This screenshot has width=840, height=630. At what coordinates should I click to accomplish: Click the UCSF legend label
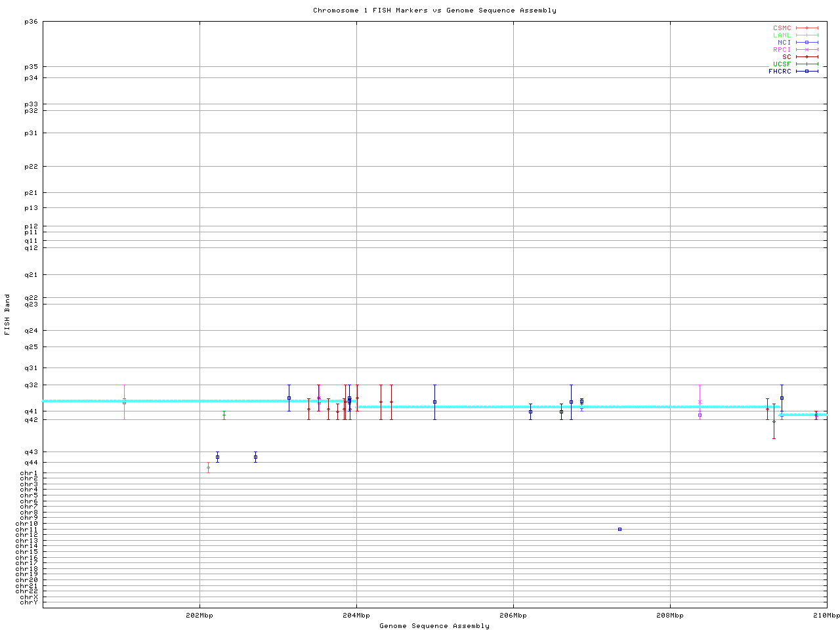pyautogui.click(x=782, y=64)
